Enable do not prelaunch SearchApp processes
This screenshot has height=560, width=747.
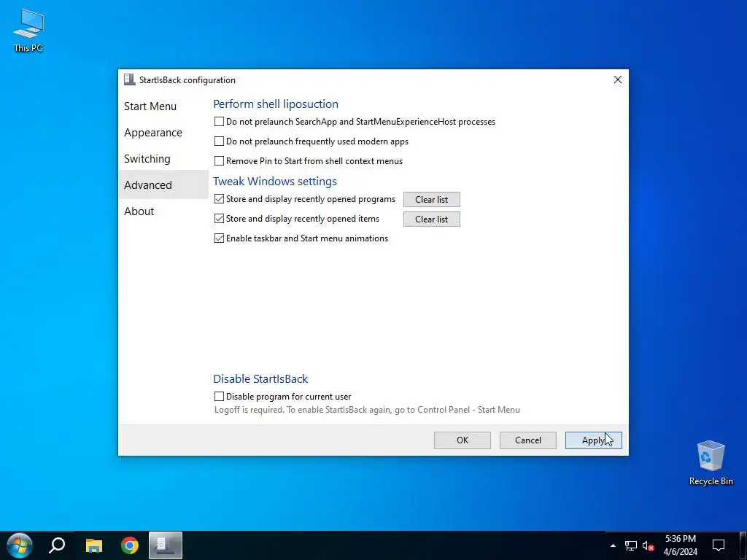(219, 122)
